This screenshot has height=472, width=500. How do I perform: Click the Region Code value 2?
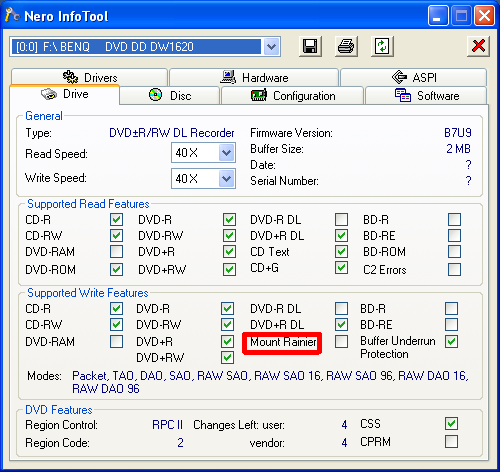pos(180,443)
